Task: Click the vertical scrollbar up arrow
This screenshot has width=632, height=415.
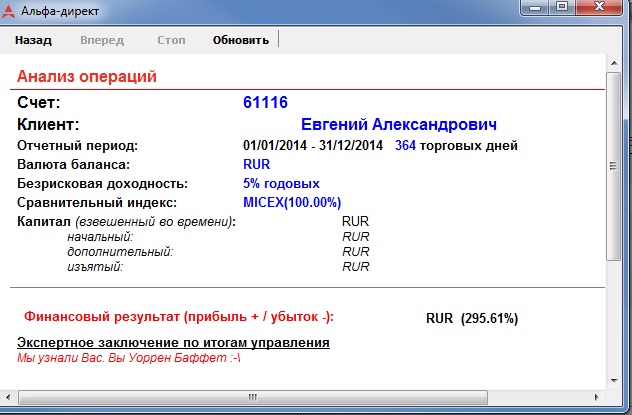Action: [614, 63]
